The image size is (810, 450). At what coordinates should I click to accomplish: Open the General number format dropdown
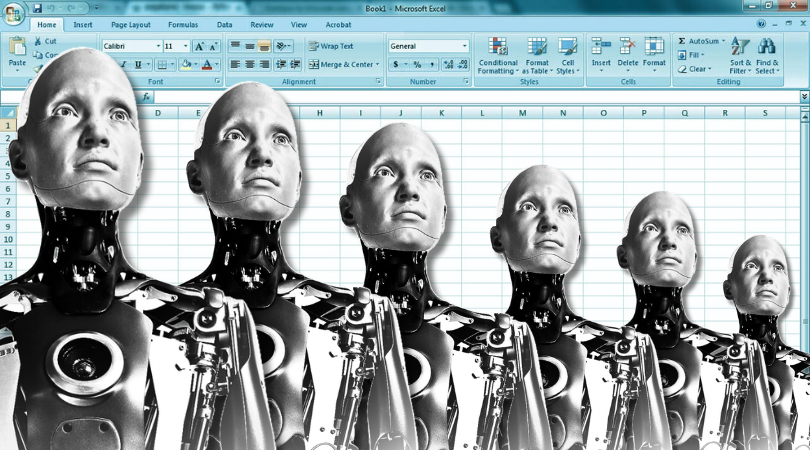click(x=464, y=46)
